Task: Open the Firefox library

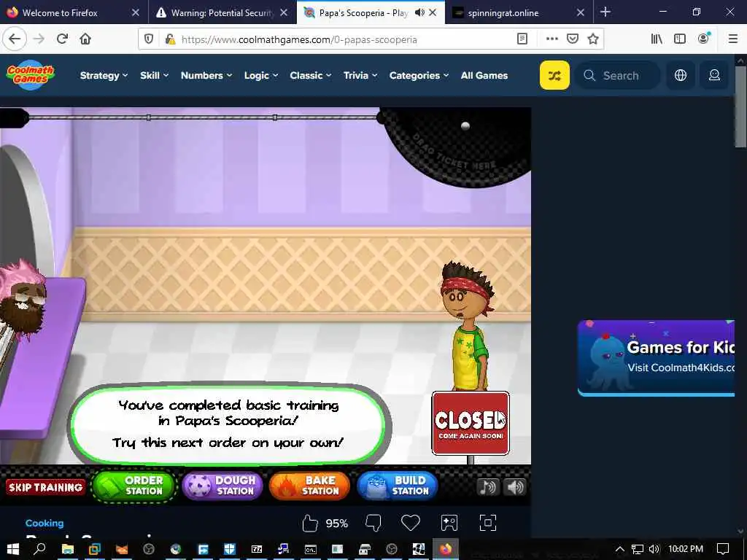Action: [657, 39]
